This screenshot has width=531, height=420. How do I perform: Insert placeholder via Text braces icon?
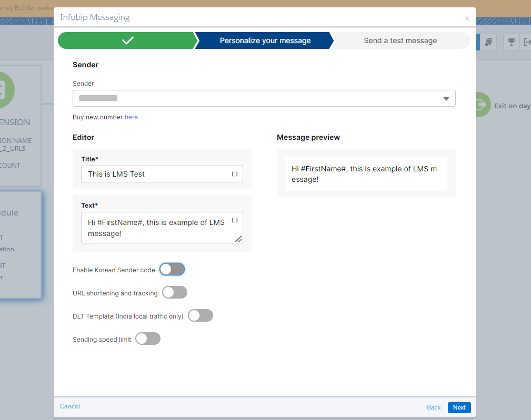234,220
